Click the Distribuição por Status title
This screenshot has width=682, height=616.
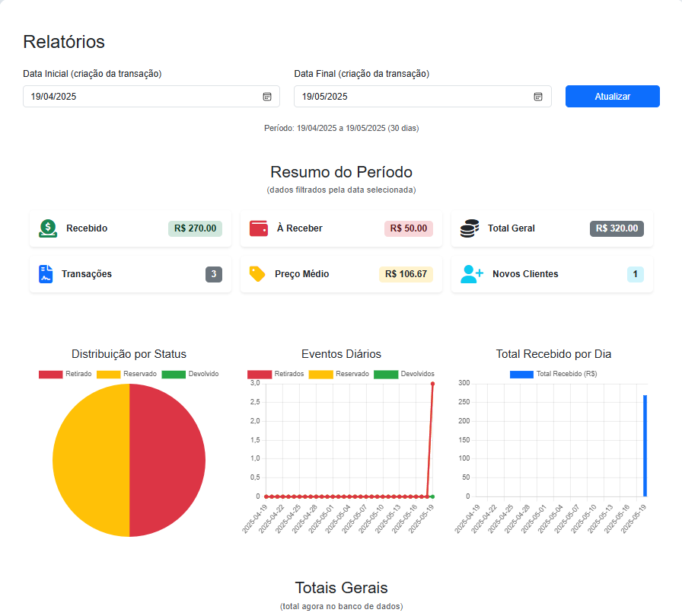tap(129, 354)
